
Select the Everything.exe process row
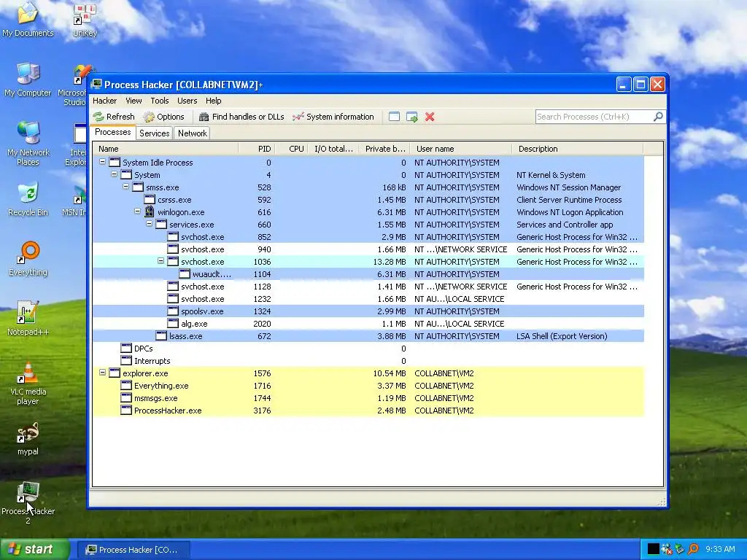tap(368, 386)
